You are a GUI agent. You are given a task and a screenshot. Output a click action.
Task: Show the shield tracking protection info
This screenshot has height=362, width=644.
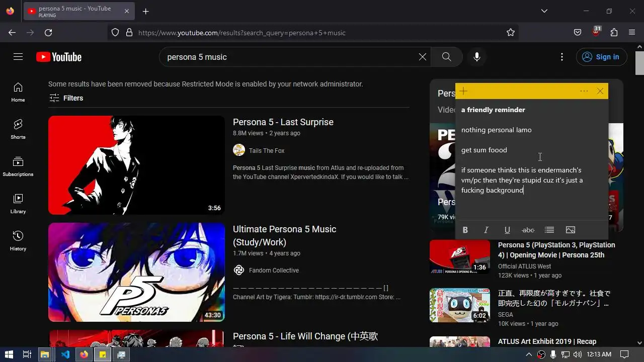coord(115,33)
